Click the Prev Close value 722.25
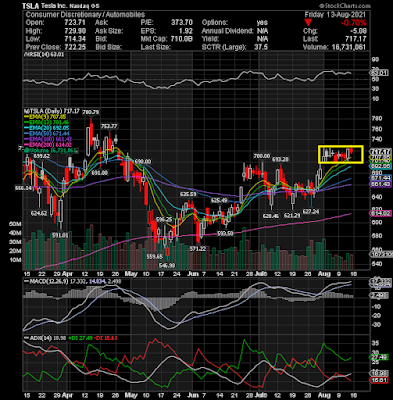This screenshot has height=400, width=393. 75,47
